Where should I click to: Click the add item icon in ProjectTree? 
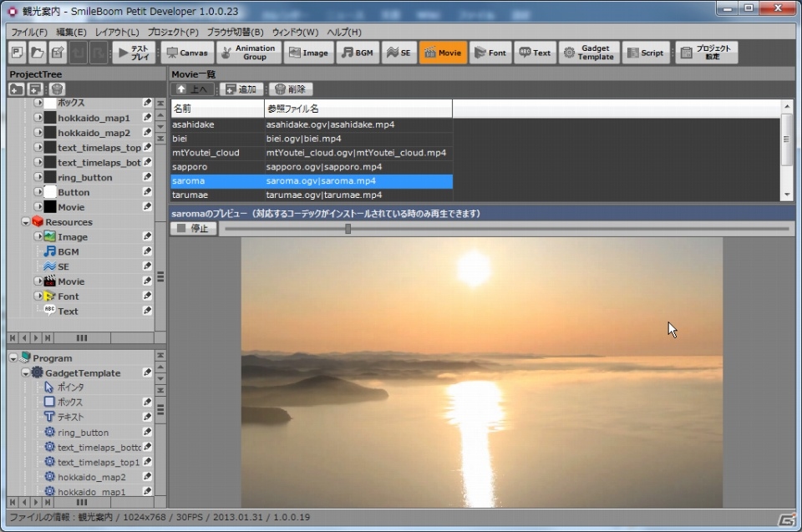coord(35,89)
